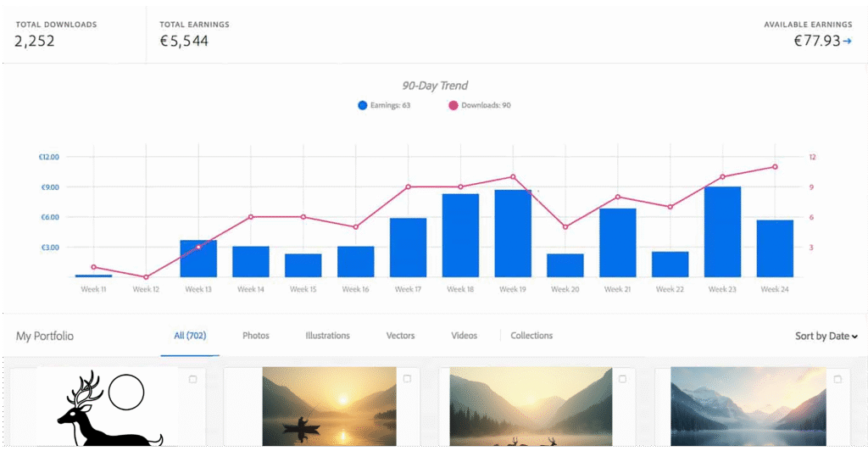
Task: Select the deer illustration checkbox
Action: (192, 379)
